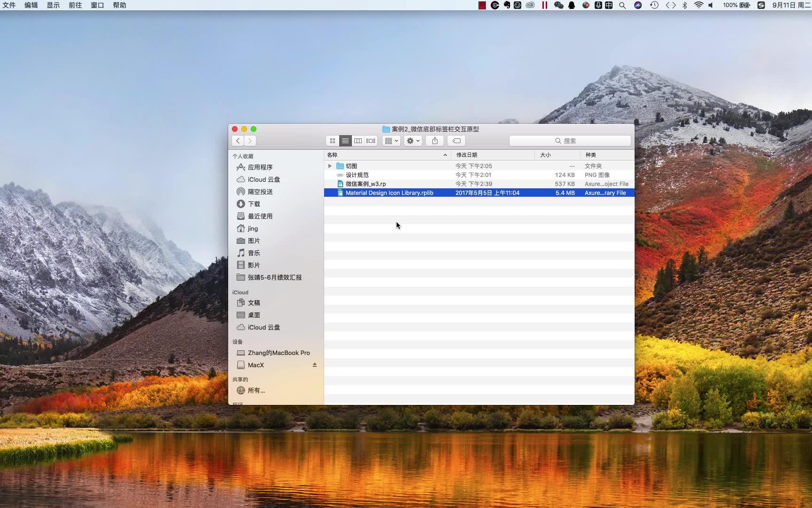Open Creative Cloud menu bar icon

[x=530, y=5]
